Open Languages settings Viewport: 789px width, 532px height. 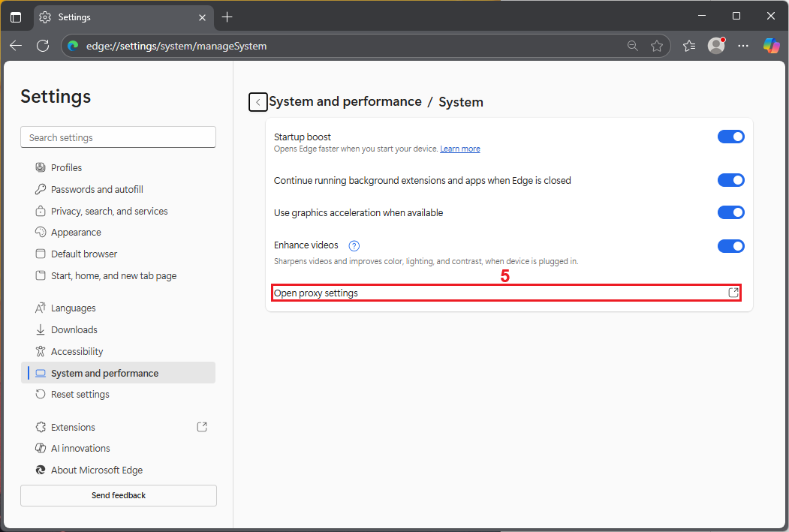[119, 308]
